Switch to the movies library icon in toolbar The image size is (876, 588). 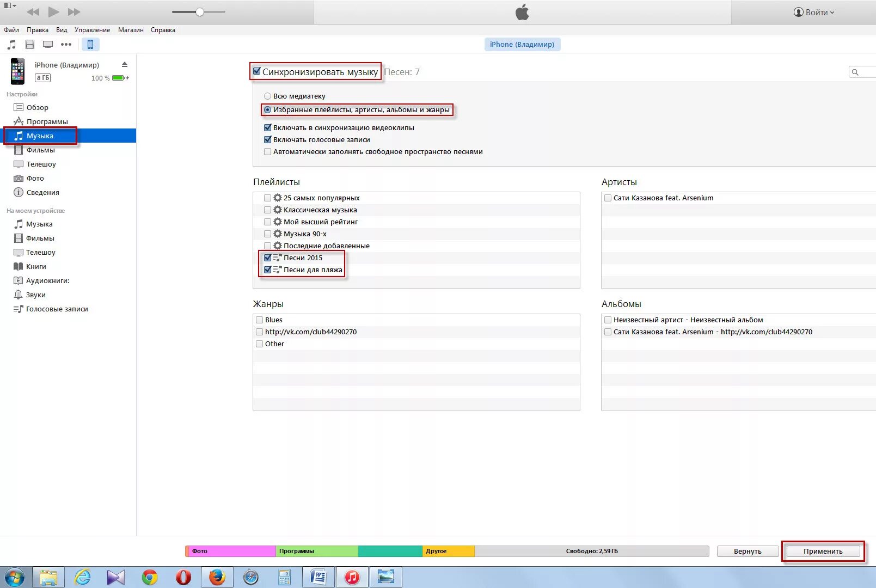[30, 45]
